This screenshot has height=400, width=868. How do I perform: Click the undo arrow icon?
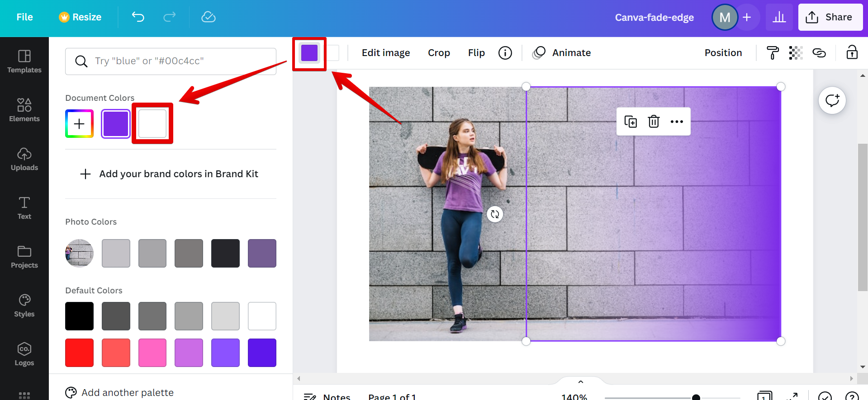(x=138, y=17)
